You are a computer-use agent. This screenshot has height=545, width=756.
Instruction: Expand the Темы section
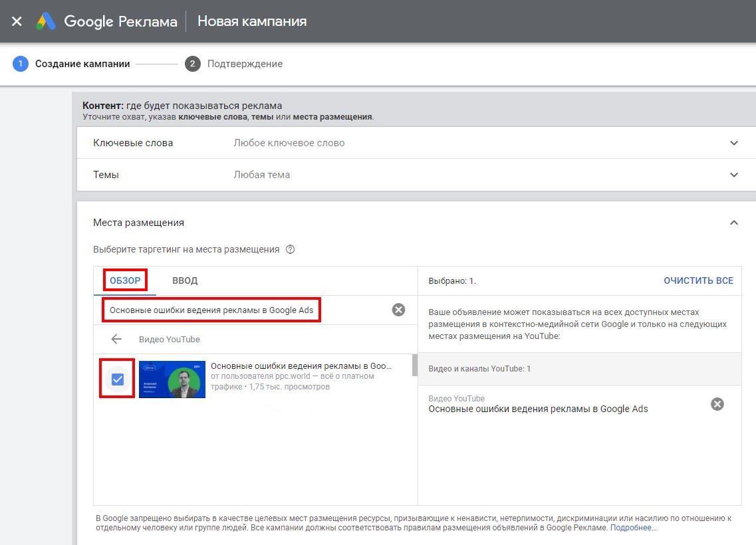(x=734, y=175)
